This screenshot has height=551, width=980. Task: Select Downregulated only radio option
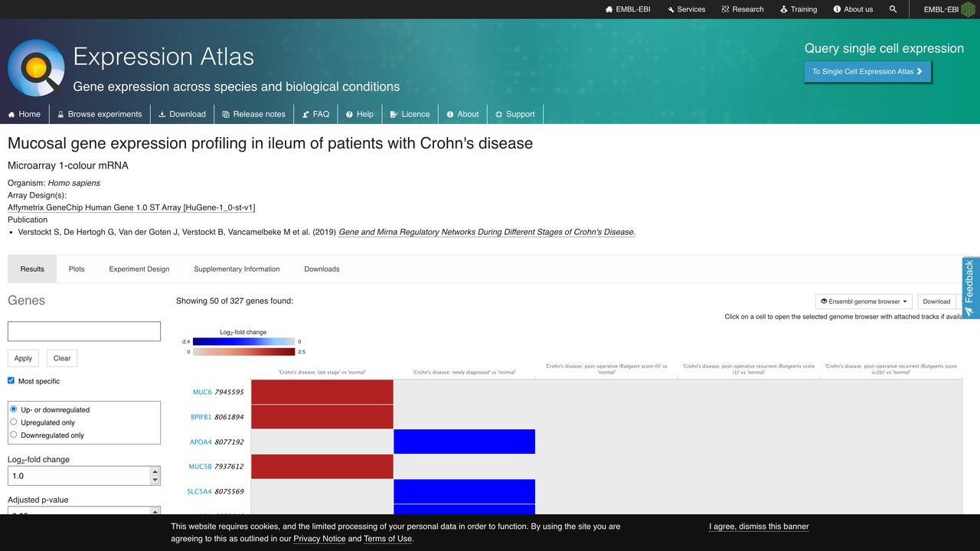click(14, 435)
